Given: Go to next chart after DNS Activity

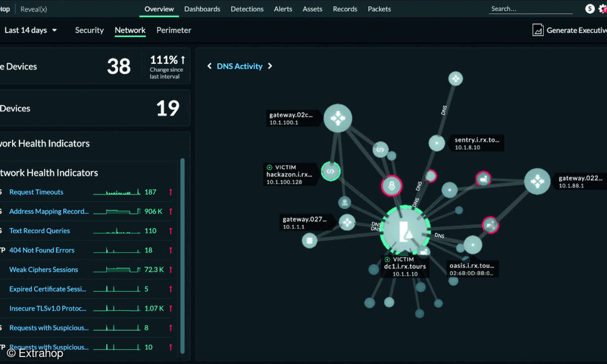Looking at the screenshot, I should pyautogui.click(x=270, y=66).
